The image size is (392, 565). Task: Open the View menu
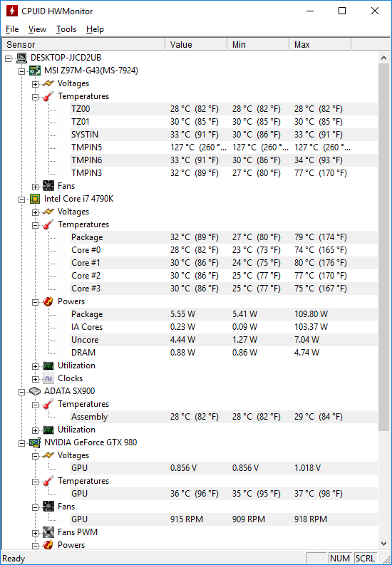click(37, 29)
